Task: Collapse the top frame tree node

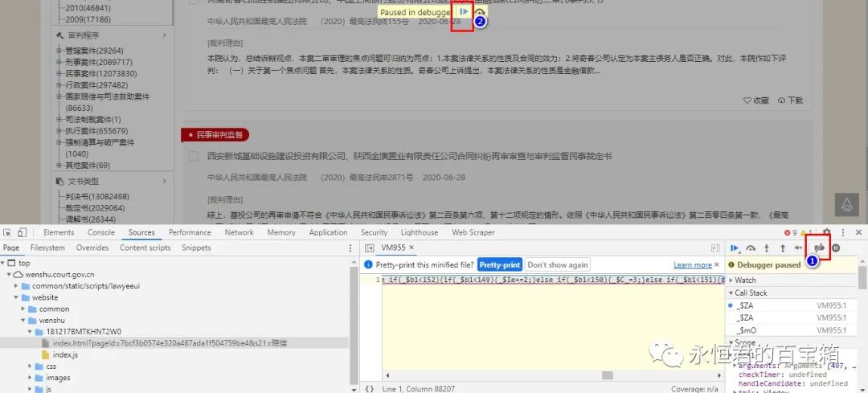Action: click(x=4, y=264)
